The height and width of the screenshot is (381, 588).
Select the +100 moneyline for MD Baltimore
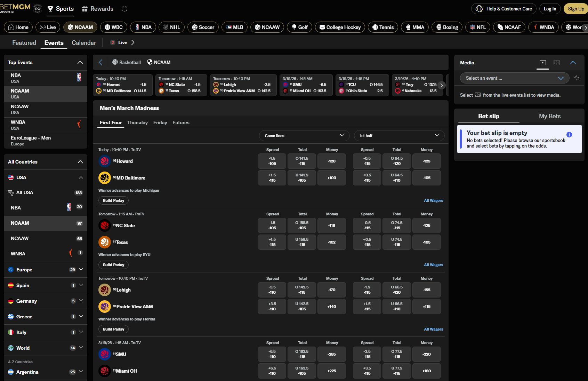[x=331, y=178]
